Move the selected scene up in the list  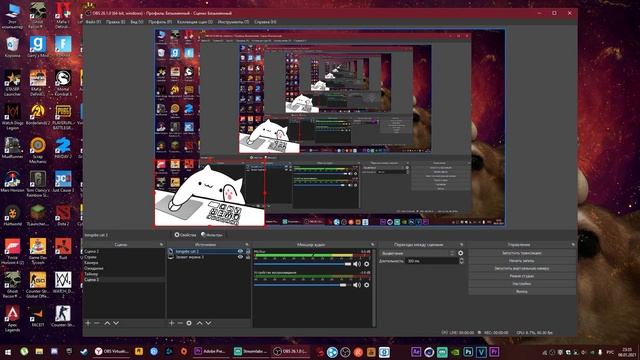107,323
